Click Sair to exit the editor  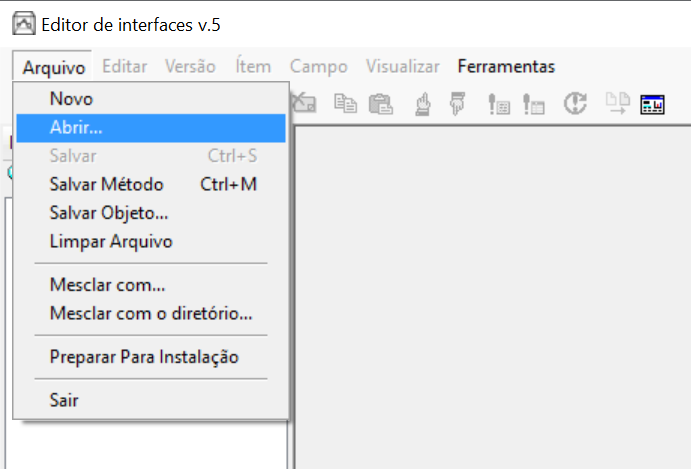[x=64, y=400]
